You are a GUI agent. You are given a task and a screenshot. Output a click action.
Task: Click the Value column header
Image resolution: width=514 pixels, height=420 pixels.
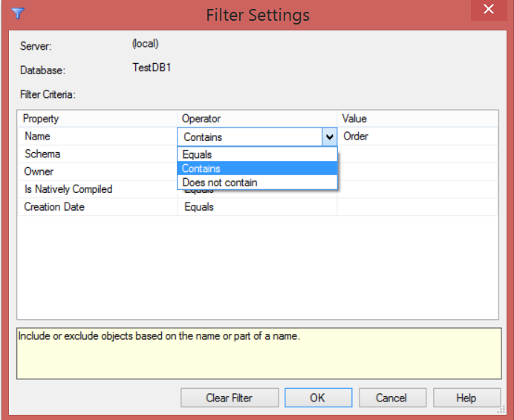pos(354,119)
